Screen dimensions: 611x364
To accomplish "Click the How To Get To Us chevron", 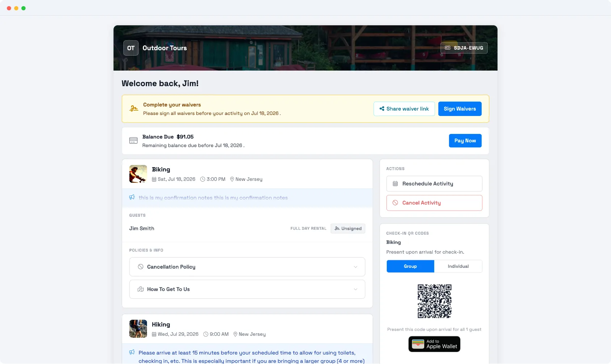I will point(356,289).
